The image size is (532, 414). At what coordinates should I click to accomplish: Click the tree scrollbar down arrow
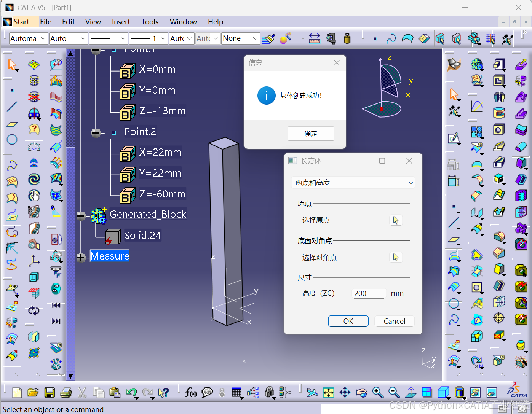[70, 376]
